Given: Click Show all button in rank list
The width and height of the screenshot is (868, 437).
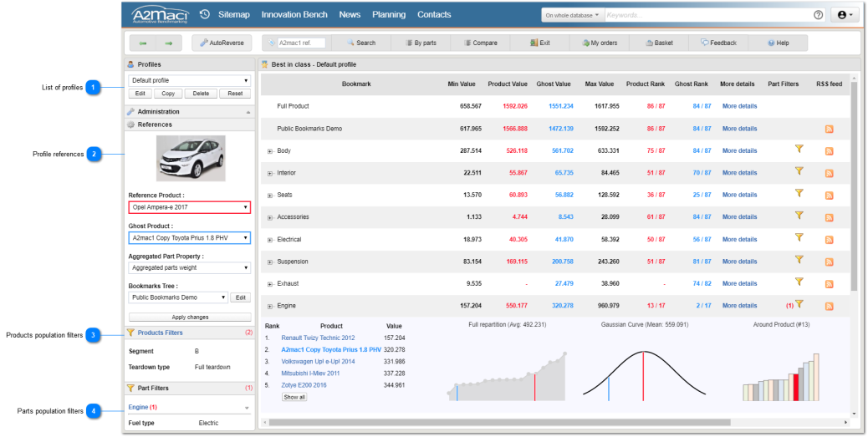Looking at the screenshot, I should [294, 397].
